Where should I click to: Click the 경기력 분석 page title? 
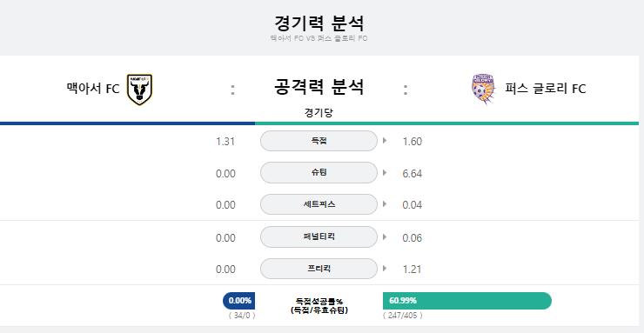tap(319, 23)
